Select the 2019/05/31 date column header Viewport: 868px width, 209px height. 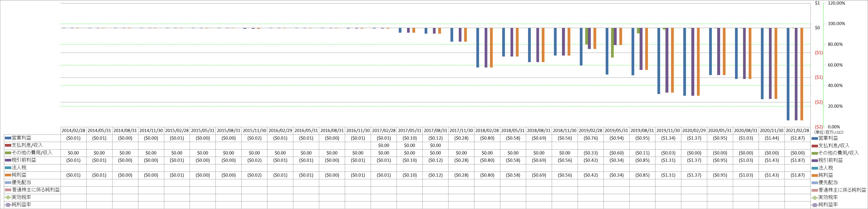[x=617, y=131]
